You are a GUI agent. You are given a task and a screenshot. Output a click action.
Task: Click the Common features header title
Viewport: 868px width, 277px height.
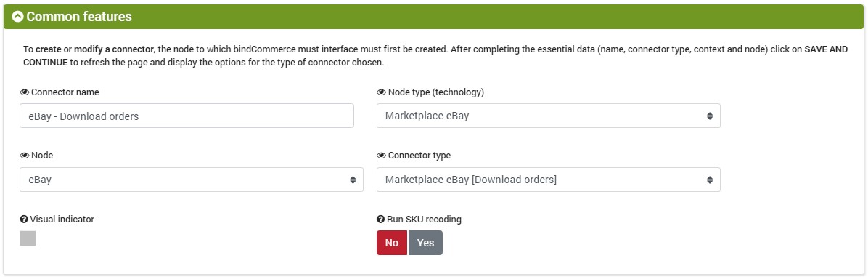pyautogui.click(x=79, y=17)
